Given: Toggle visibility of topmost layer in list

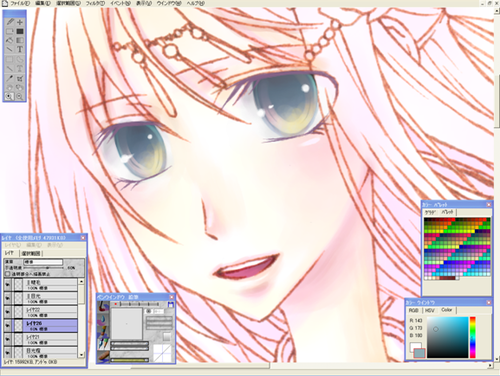Looking at the screenshot, I should (8, 284).
